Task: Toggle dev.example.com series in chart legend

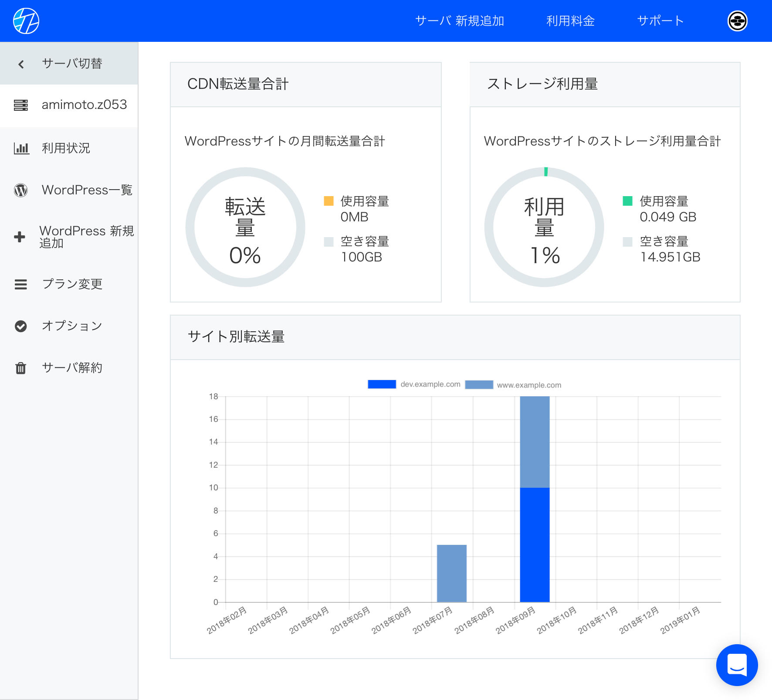Action: coord(414,384)
